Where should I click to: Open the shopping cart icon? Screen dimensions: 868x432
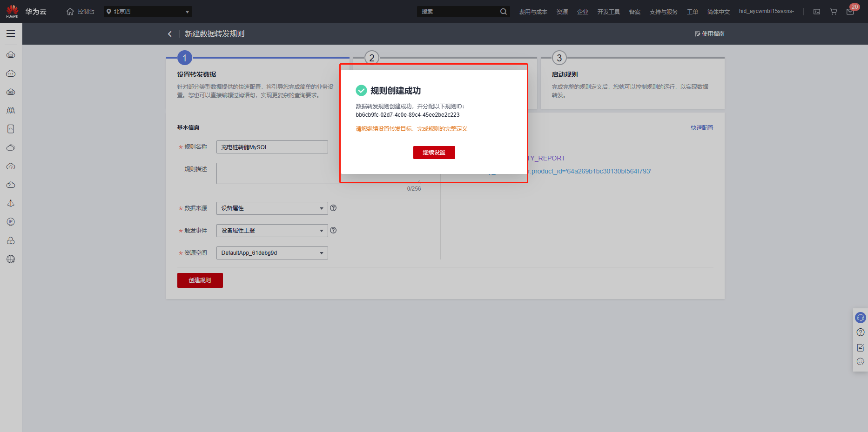pyautogui.click(x=834, y=12)
